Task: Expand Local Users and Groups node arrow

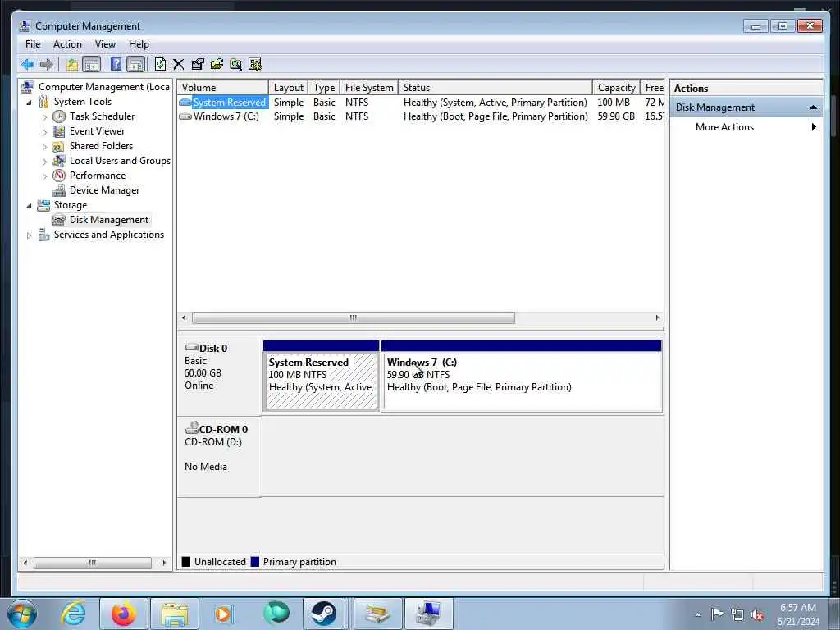Action: (x=44, y=162)
